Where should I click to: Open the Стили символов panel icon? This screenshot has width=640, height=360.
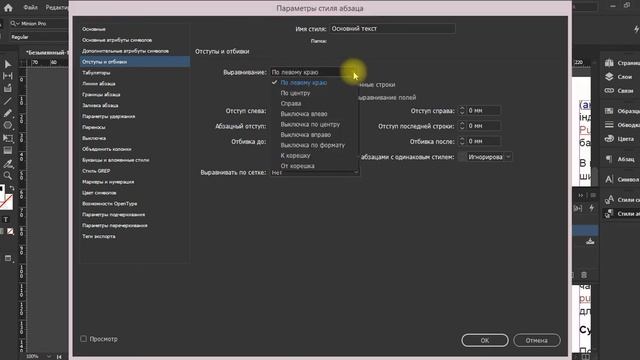[x=609, y=199]
